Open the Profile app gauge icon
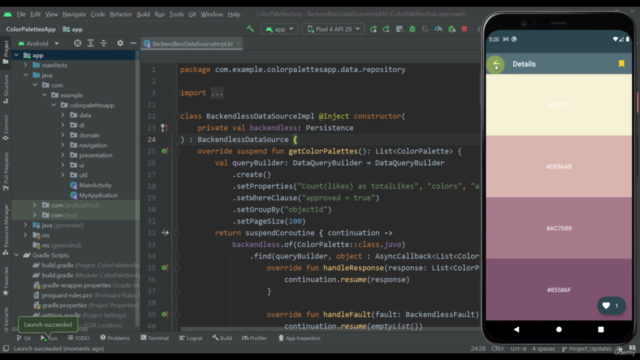Screen dimensions: 640x360 (x=438, y=29)
